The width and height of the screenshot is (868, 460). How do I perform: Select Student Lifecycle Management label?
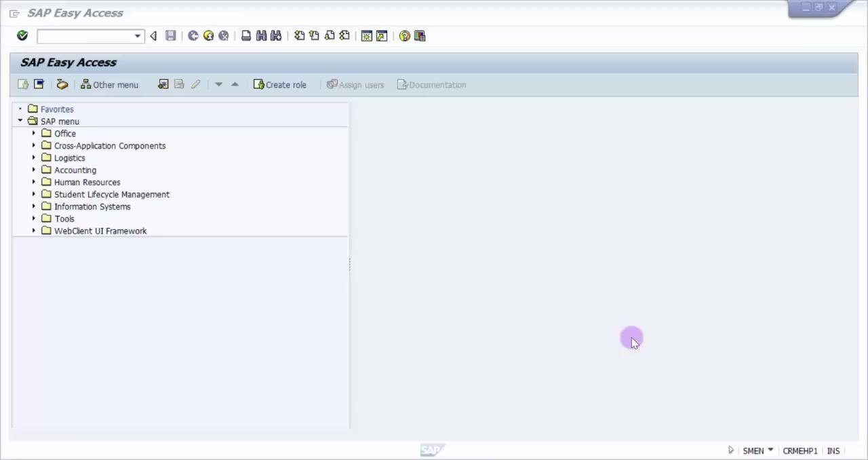click(112, 195)
